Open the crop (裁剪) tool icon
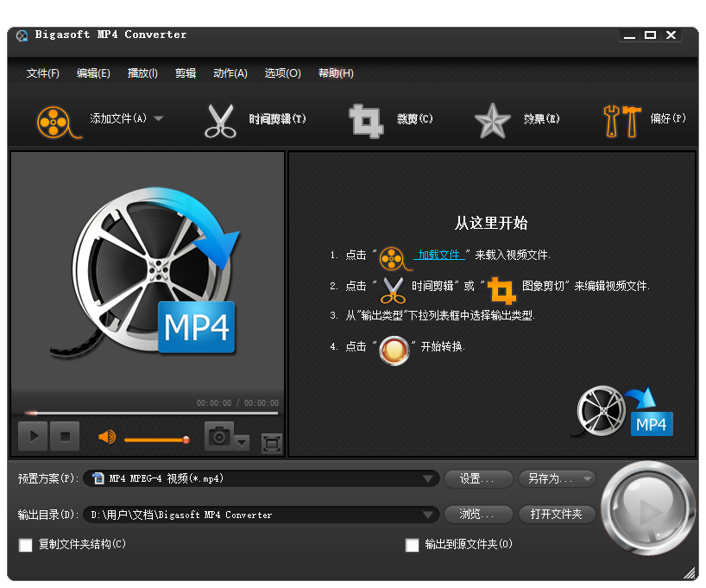This screenshot has height=588, width=706. point(366,121)
